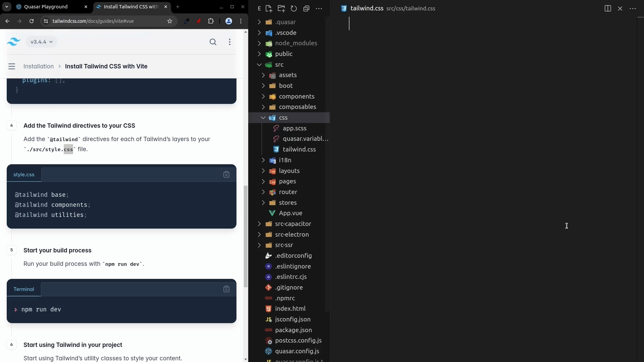Open the docs three-dot options menu
The width and height of the screenshot is (644, 362).
(230, 42)
